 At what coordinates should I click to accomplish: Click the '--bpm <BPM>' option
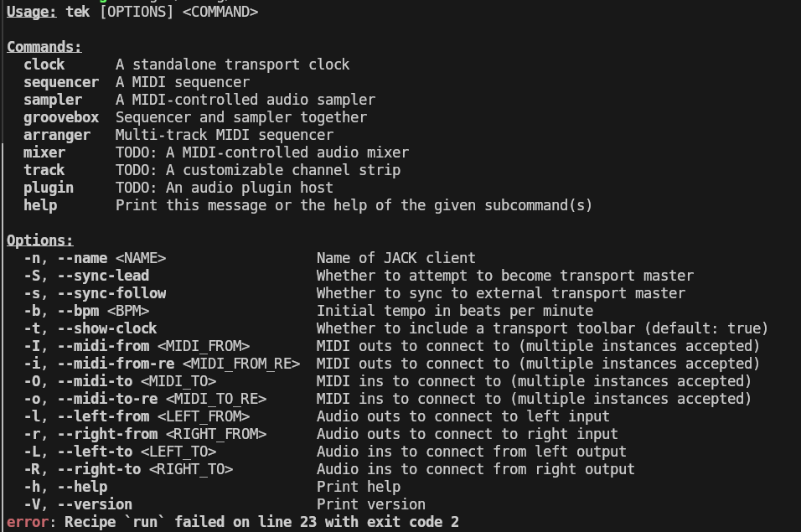click(x=103, y=311)
